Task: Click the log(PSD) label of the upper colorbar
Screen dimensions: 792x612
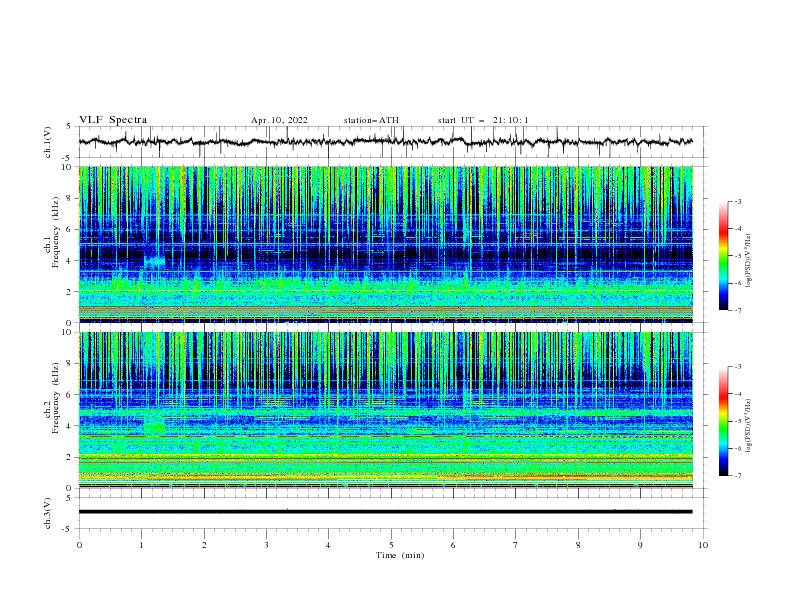Action: [x=749, y=261]
